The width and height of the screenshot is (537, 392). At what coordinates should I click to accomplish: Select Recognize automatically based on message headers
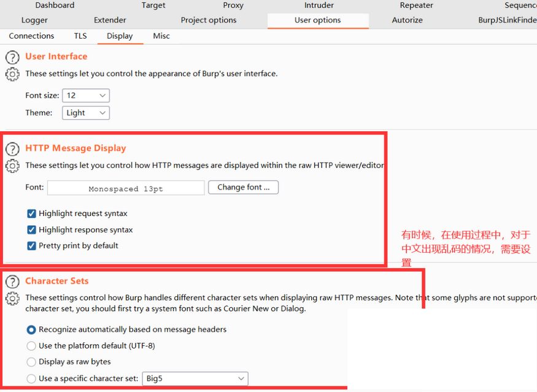coord(31,329)
